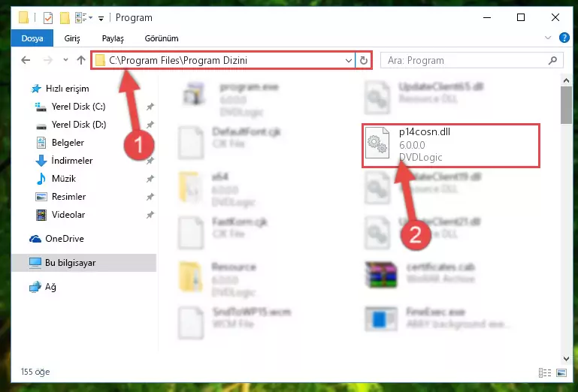Viewport: 578px width, 392px height.
Task: Click the vertical scrollbar thumb
Action: pos(566,105)
